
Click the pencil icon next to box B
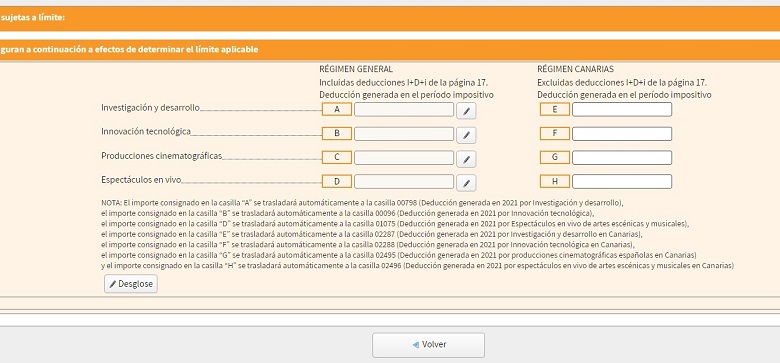pyautogui.click(x=466, y=135)
